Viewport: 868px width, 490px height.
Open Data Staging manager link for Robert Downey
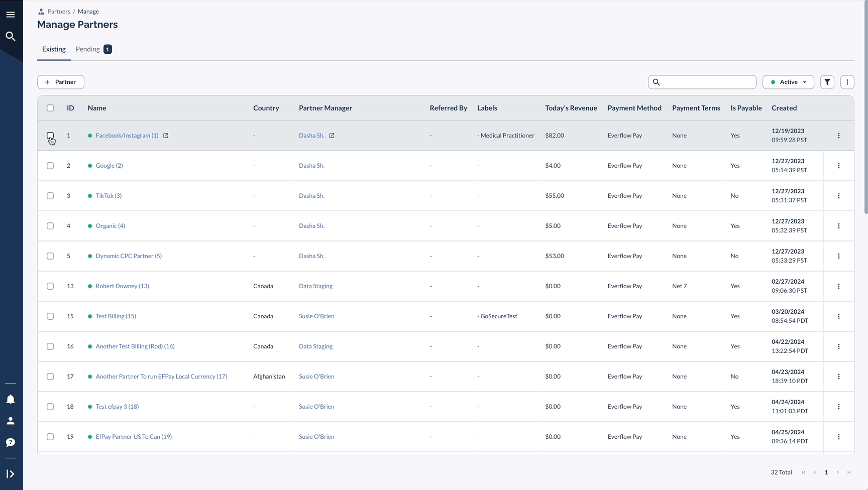tap(315, 286)
